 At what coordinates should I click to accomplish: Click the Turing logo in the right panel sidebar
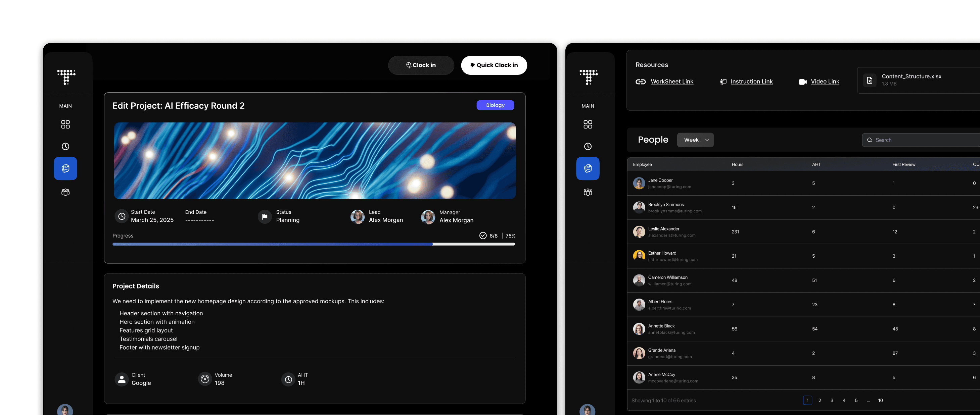tap(588, 77)
